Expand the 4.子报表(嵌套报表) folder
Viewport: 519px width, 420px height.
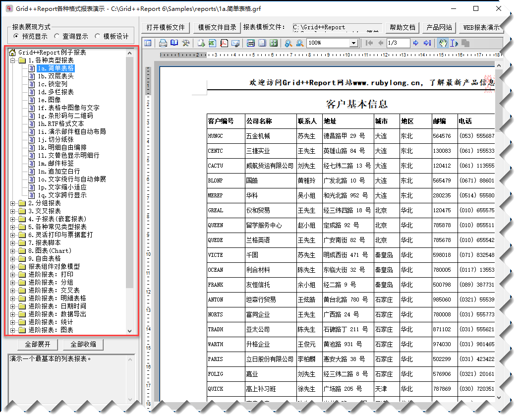point(12,219)
